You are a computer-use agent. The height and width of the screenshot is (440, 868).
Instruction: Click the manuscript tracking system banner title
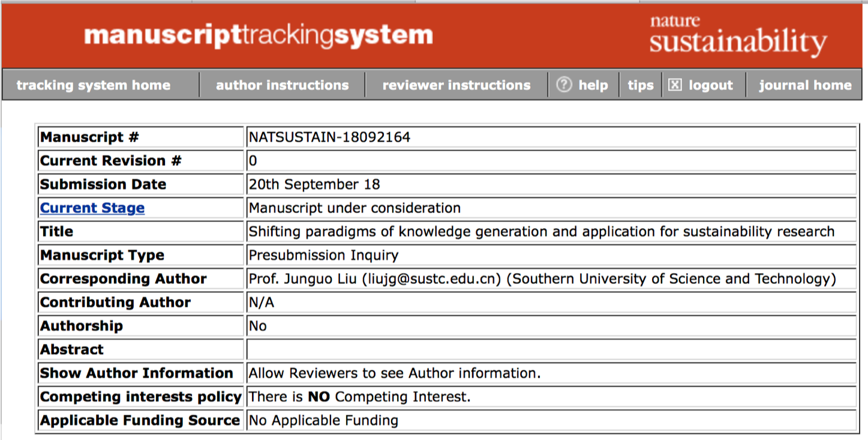pyautogui.click(x=259, y=35)
